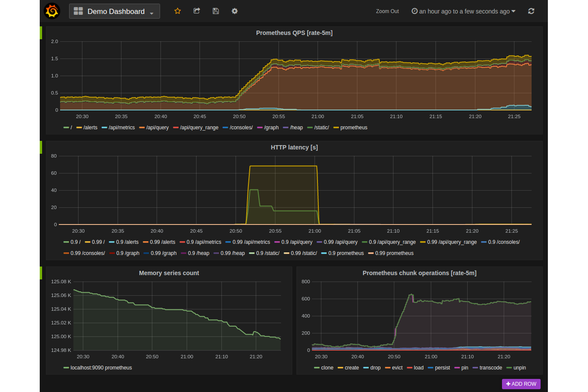
Task: Open dashboard settings via the gear icon
Action: point(234,11)
